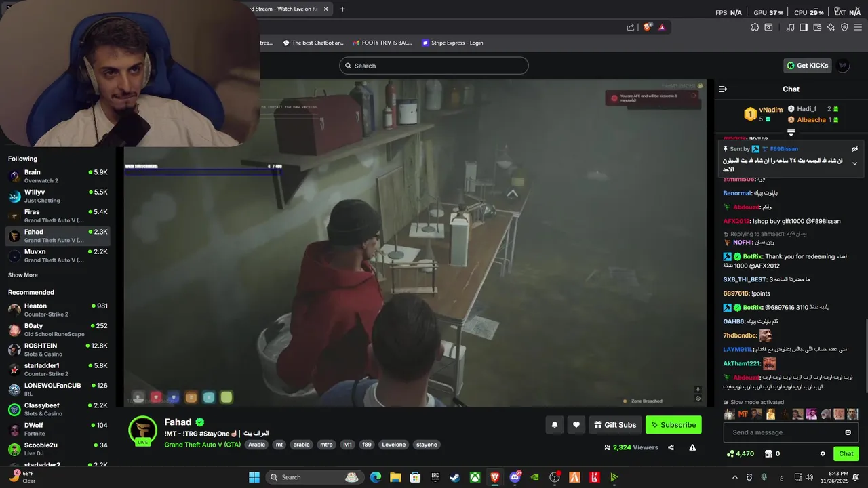Open Windows taskbar Search box
The height and width of the screenshot is (488, 868).
(x=314, y=477)
